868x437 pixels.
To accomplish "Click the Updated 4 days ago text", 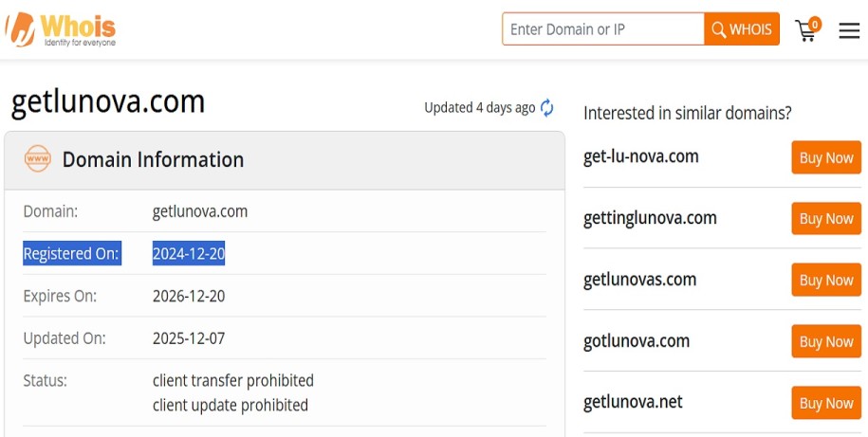I will [479, 107].
